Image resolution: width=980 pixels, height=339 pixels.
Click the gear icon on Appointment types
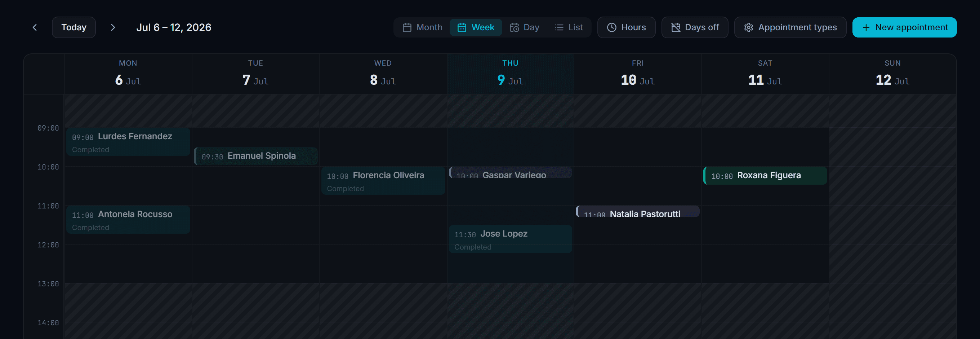click(749, 27)
